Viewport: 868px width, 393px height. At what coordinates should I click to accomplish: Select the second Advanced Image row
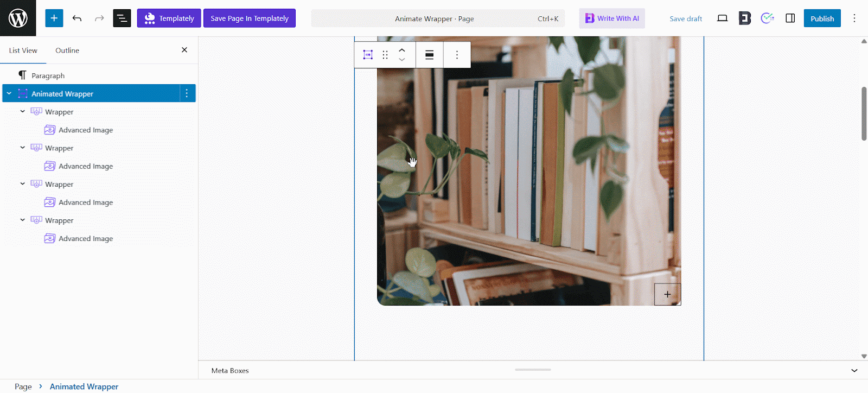99,166
